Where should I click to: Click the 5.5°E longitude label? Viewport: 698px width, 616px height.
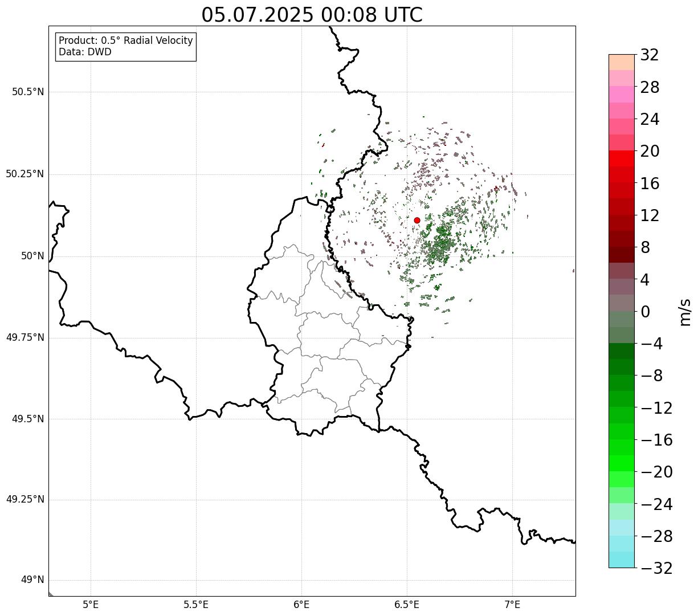[x=196, y=605]
